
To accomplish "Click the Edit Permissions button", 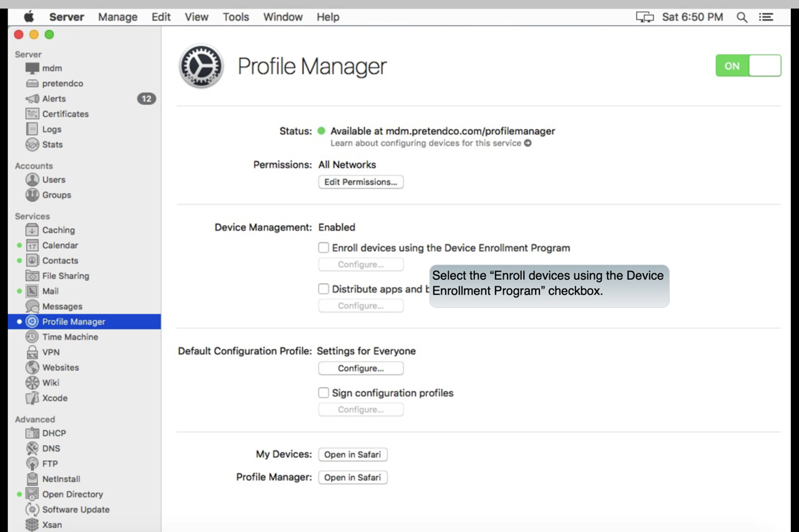I will pos(361,182).
